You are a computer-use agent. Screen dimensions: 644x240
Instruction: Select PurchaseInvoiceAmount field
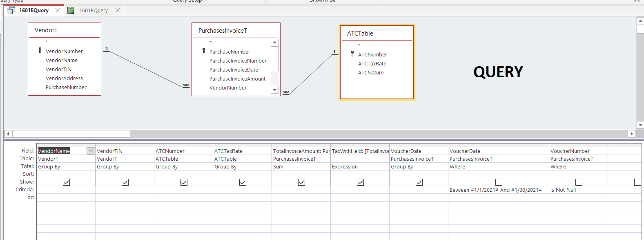237,79
